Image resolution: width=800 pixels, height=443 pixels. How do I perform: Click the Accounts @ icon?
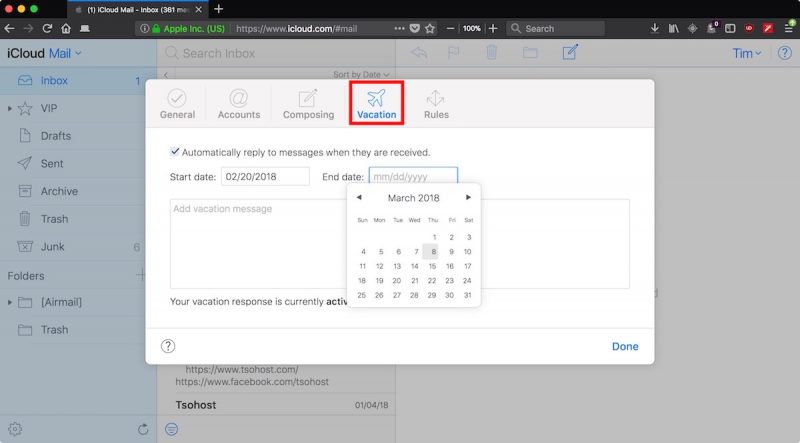tap(239, 98)
